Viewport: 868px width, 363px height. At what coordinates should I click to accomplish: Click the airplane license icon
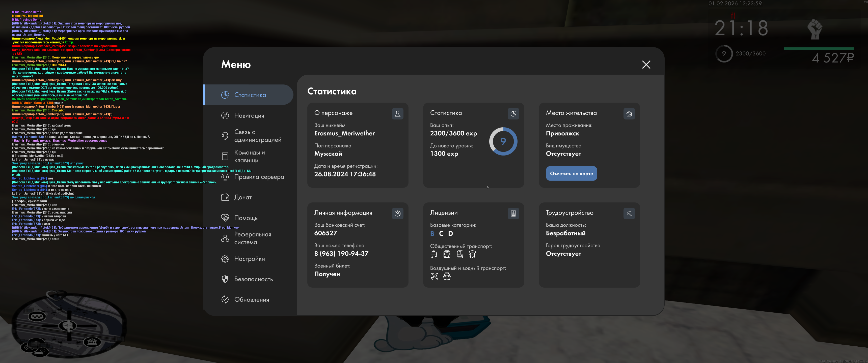434,277
